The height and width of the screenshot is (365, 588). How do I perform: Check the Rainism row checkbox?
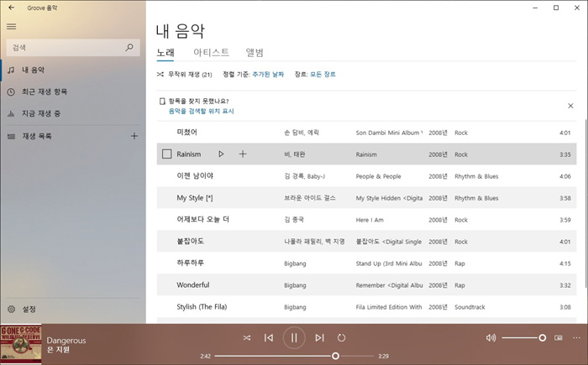pyautogui.click(x=166, y=154)
